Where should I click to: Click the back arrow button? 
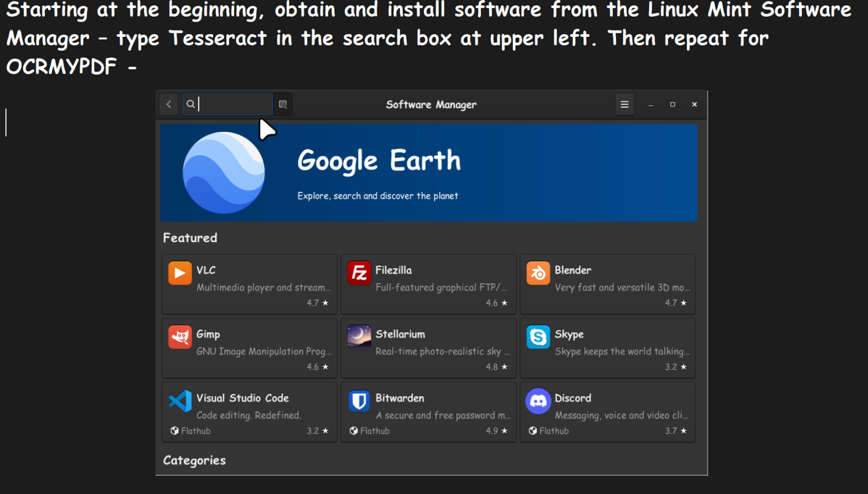coord(169,104)
